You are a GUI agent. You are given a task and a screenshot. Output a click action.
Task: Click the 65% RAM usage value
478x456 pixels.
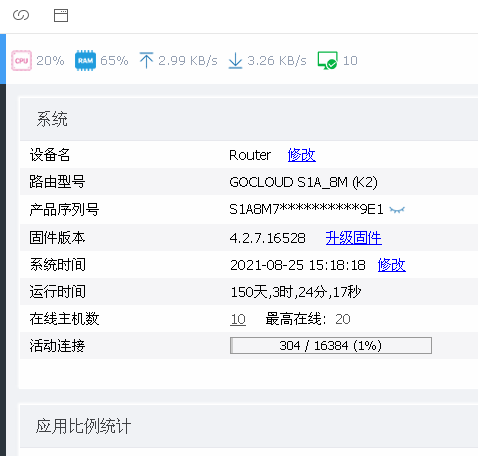click(114, 60)
